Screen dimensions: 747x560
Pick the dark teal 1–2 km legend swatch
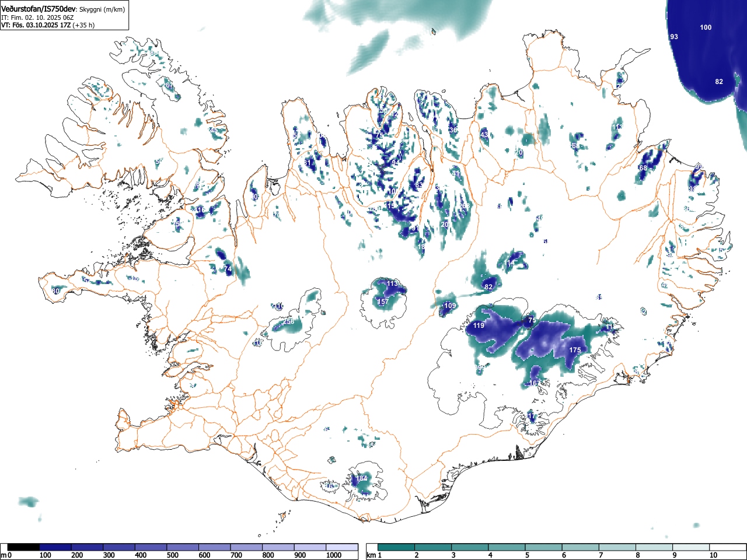(x=396, y=547)
